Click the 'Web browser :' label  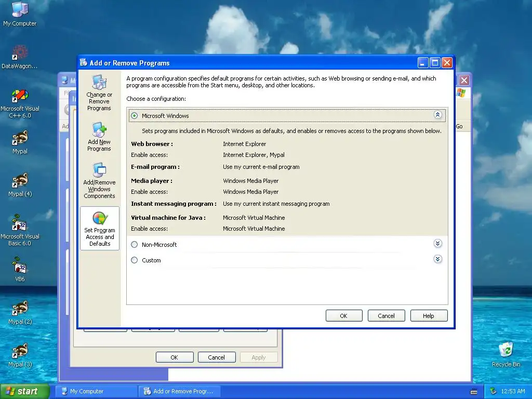click(152, 144)
